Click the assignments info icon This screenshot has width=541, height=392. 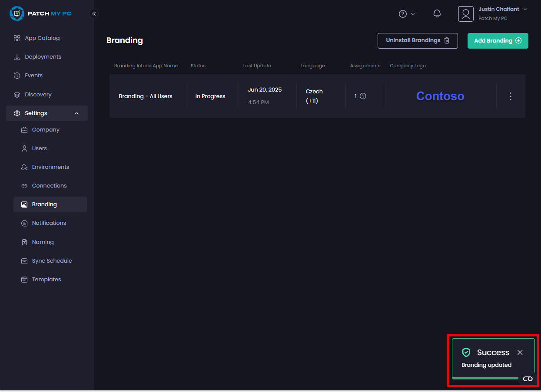coord(363,96)
